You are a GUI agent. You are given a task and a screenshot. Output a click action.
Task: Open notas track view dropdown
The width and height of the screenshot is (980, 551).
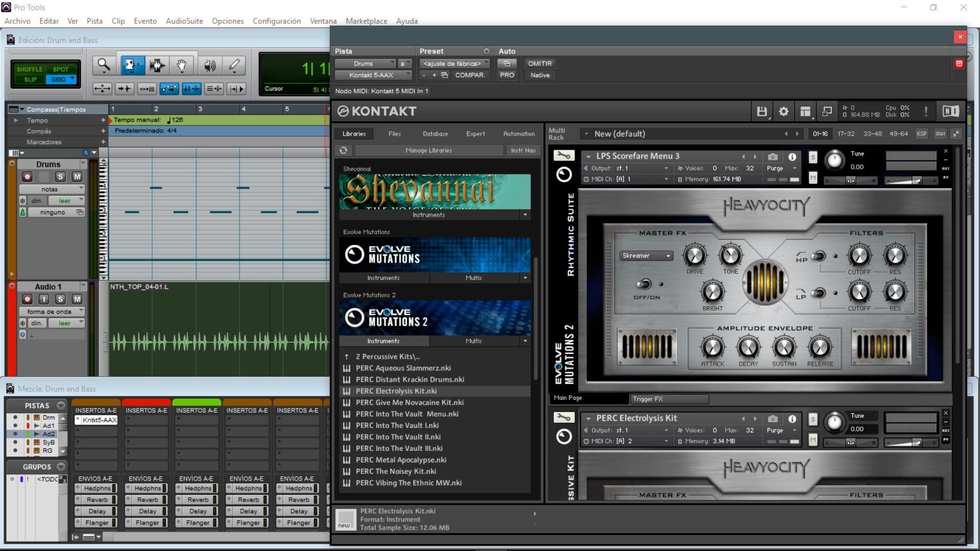coord(52,189)
